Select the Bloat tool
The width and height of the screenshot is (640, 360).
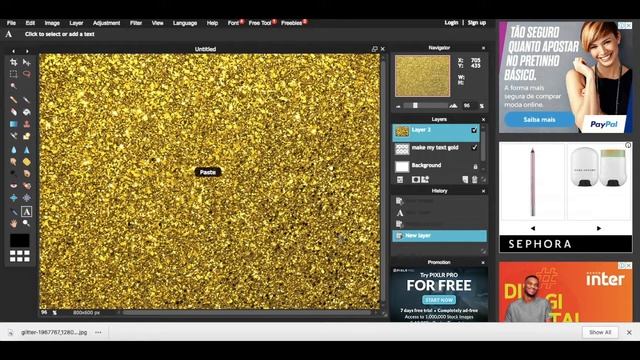(13, 198)
